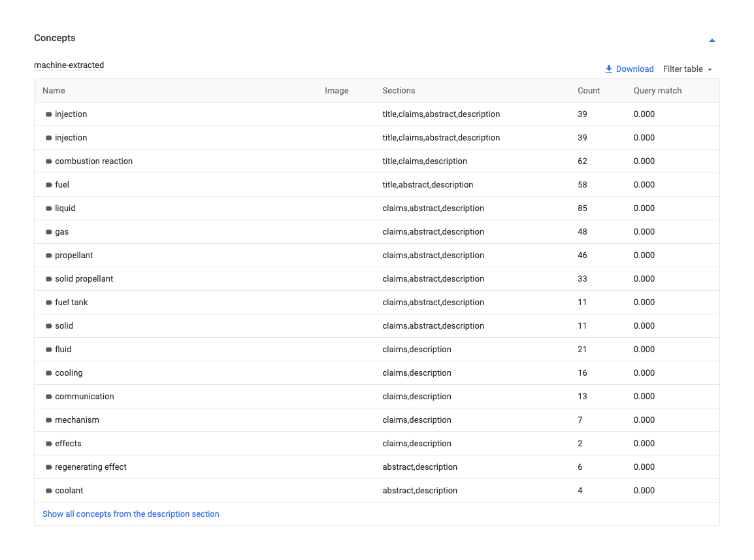This screenshot has width=754, height=560.
Task: Select the fuel concept name
Action: point(62,185)
